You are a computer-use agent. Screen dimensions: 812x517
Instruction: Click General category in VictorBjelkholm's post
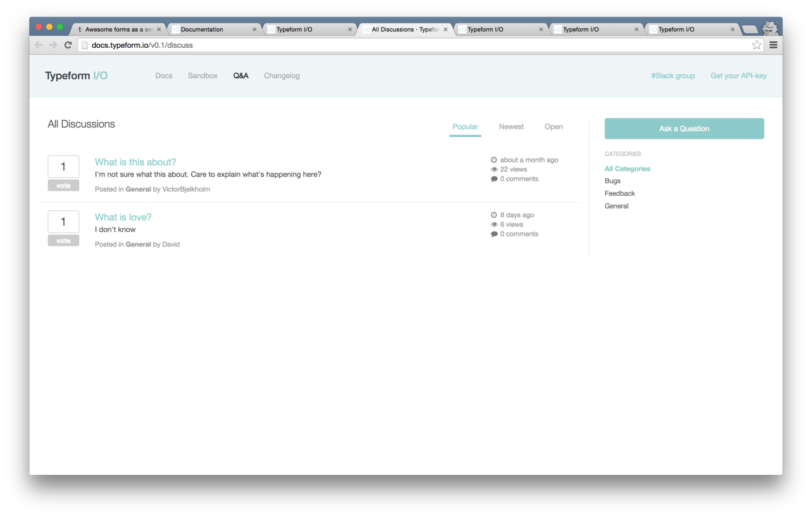138,189
